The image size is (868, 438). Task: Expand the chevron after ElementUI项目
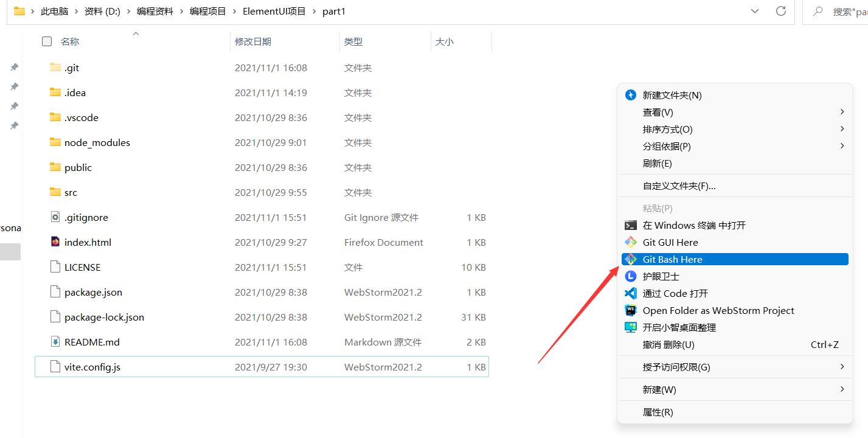(x=314, y=12)
